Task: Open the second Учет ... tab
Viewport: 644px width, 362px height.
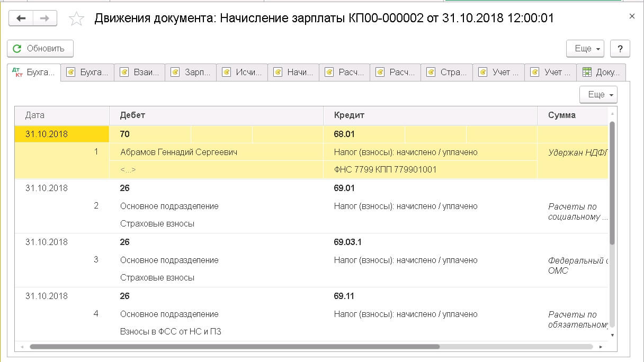Action: tap(551, 73)
